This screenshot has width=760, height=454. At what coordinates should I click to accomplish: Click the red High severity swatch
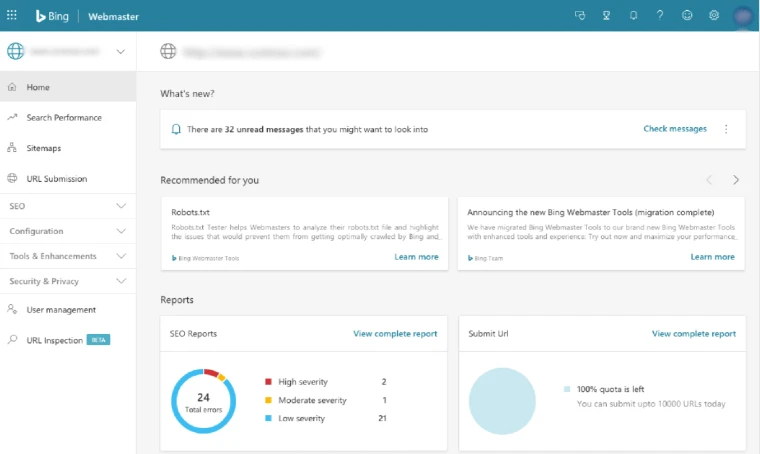tap(268, 382)
